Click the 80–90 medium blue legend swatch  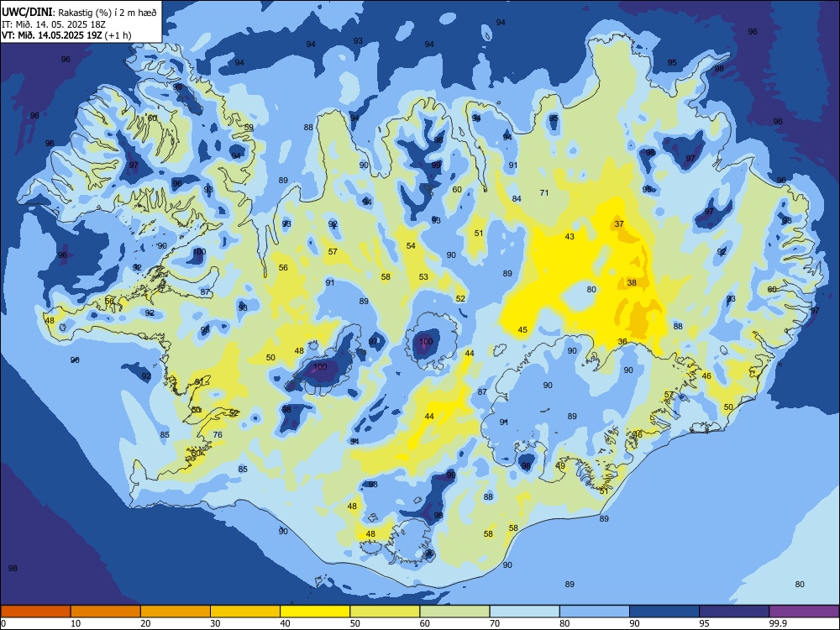click(595, 612)
